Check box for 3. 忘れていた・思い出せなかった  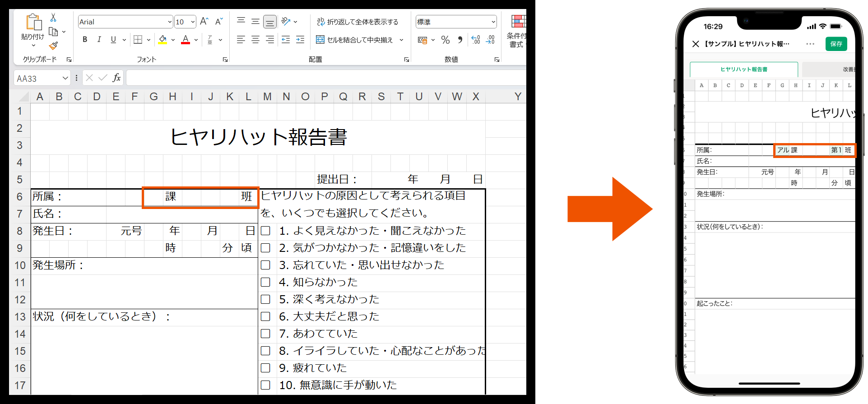(265, 265)
